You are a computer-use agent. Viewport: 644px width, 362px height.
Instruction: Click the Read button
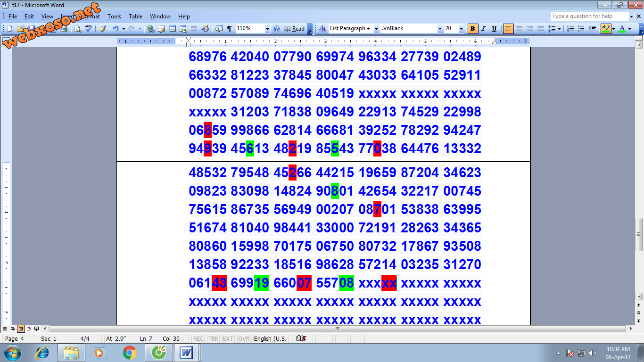(x=295, y=29)
